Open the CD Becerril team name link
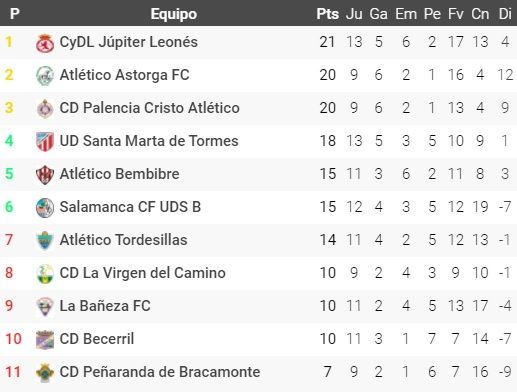The width and height of the screenshot is (517, 392). click(x=97, y=339)
